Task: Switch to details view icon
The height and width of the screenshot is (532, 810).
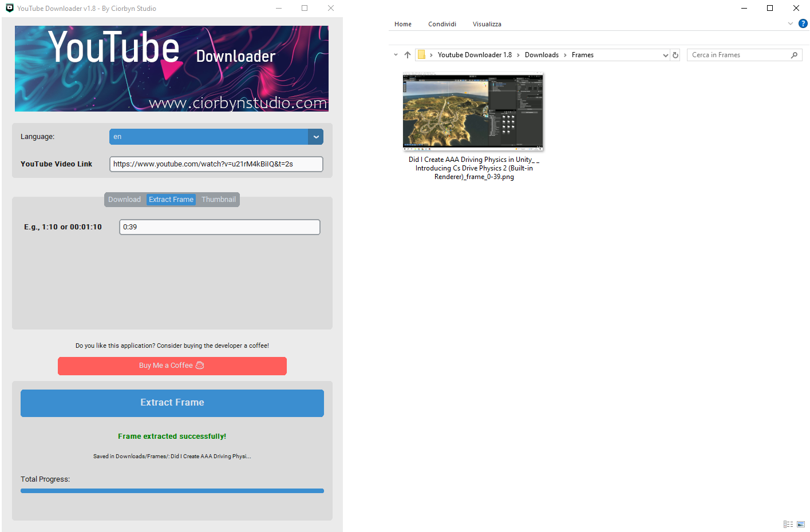Action: point(788,524)
